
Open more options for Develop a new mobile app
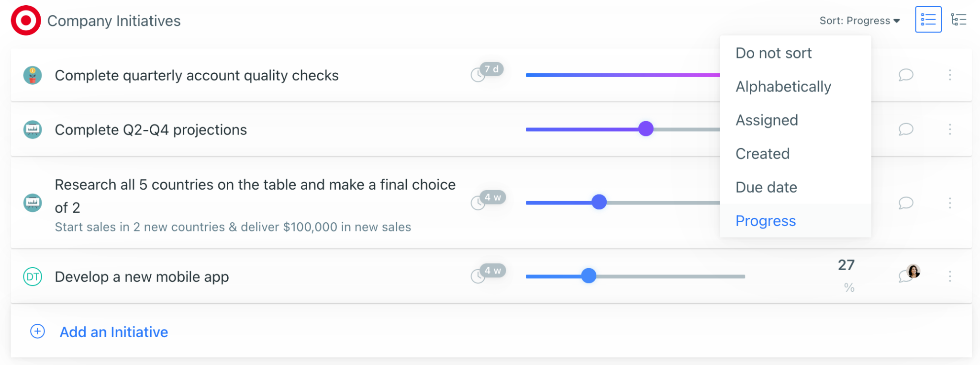pos(950,276)
